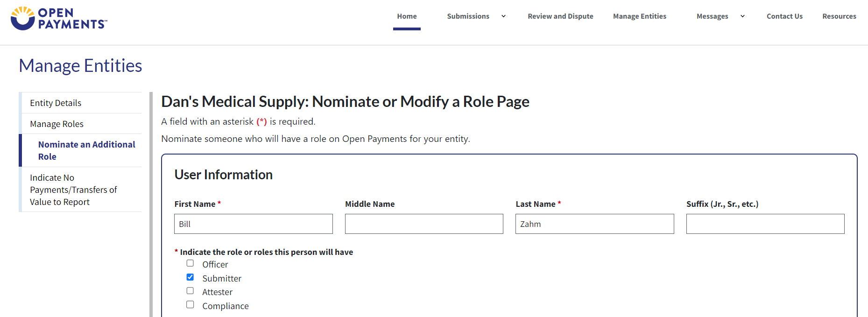Open Manage Entities in top navigation
Viewport: 868px width, 317px height.
[x=639, y=16]
